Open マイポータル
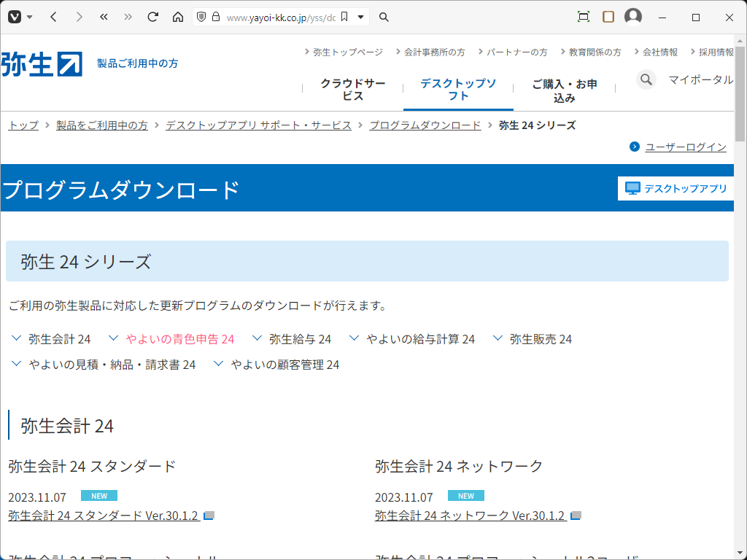The image size is (747, 560). click(701, 79)
